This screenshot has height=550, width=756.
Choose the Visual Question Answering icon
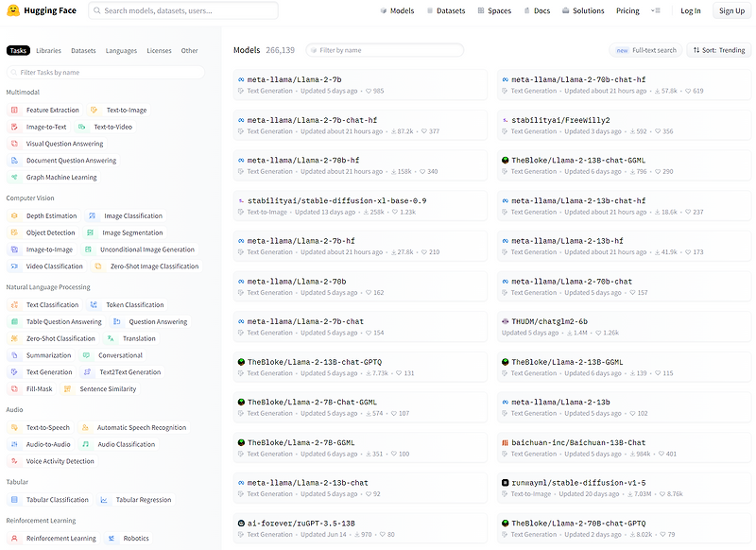point(14,144)
